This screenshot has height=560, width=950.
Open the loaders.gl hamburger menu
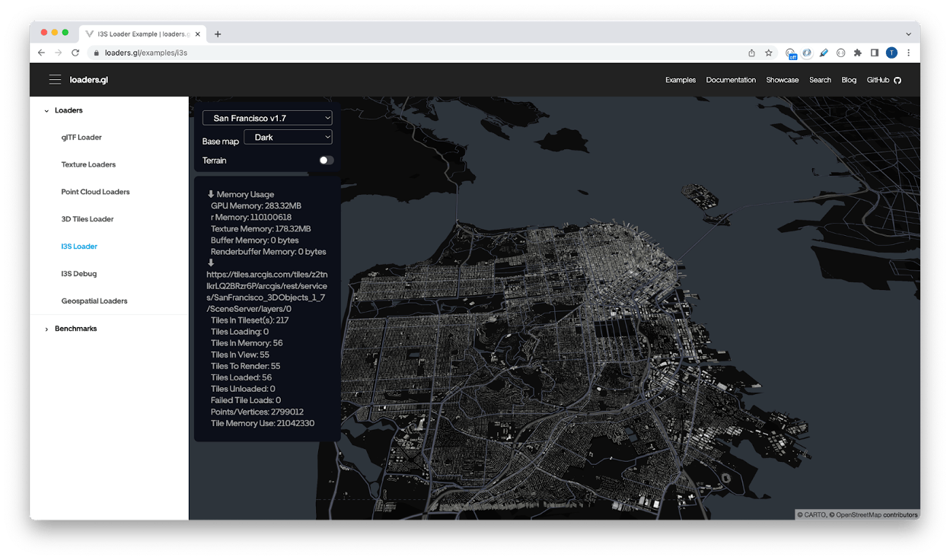pos(55,79)
